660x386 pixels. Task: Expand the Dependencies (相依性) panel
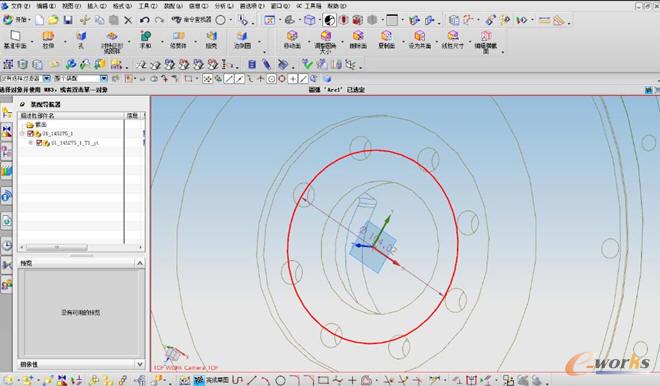click(x=140, y=364)
